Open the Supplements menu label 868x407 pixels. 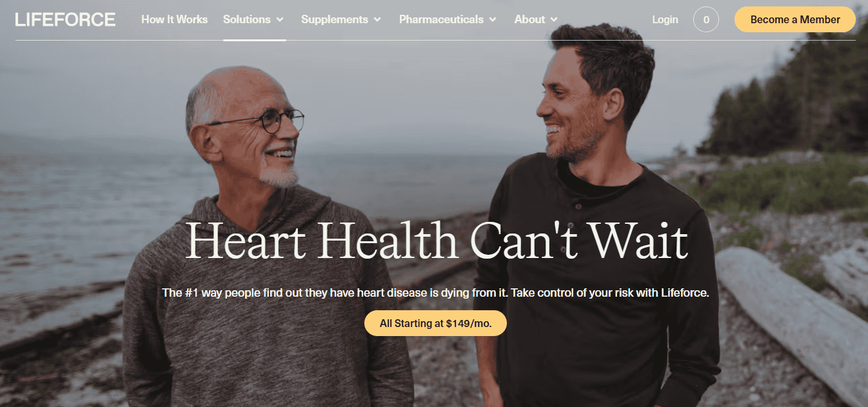(x=335, y=19)
